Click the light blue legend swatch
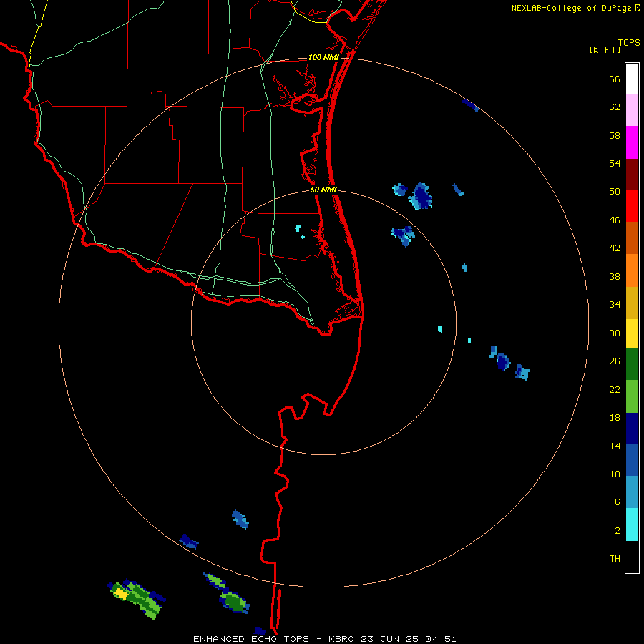This screenshot has width=644, height=644. tap(632, 492)
